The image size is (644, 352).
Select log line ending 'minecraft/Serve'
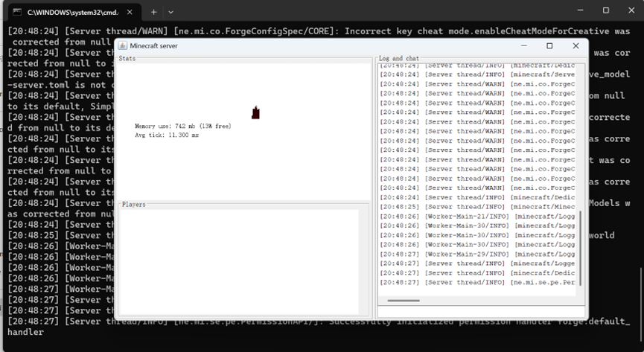(x=476, y=74)
